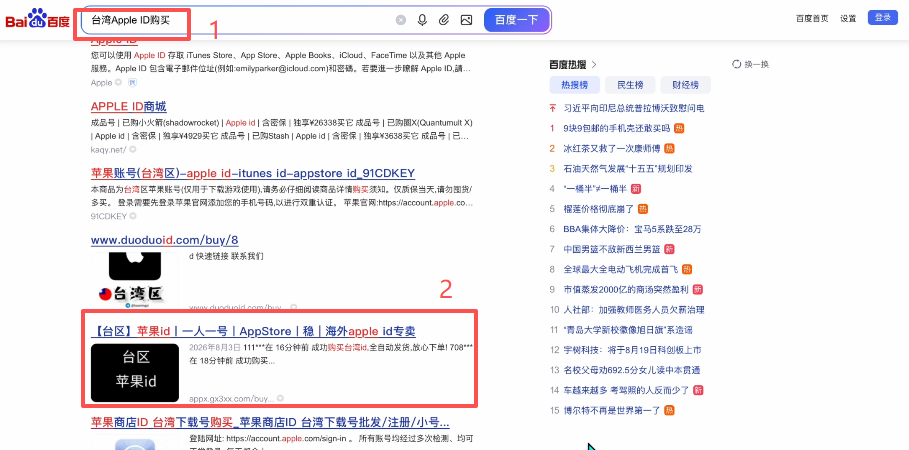The height and width of the screenshot is (450, 909).
Task: Open hot topic 习近平向印尼总统普拉博沃致慰问电
Action: click(634, 108)
